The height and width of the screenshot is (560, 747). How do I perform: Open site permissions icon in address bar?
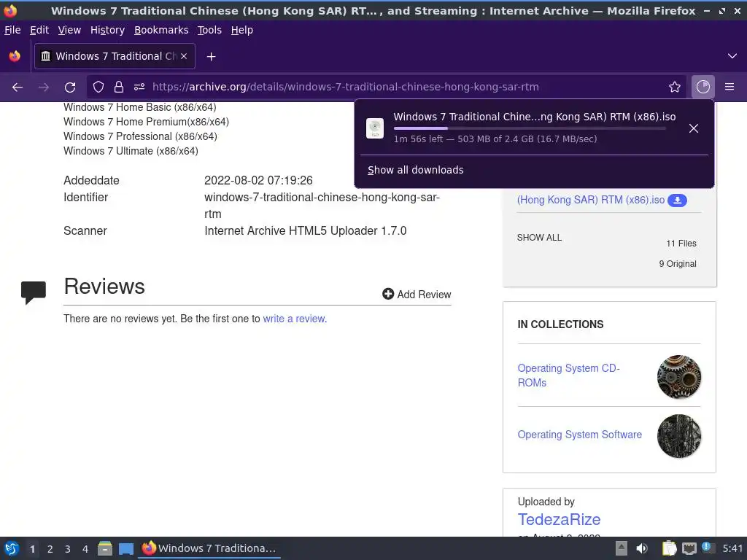pos(139,87)
